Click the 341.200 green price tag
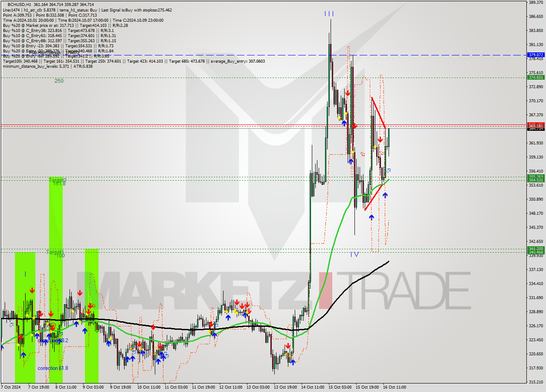This screenshot has height=392, width=546. pyautogui.click(x=536, y=248)
